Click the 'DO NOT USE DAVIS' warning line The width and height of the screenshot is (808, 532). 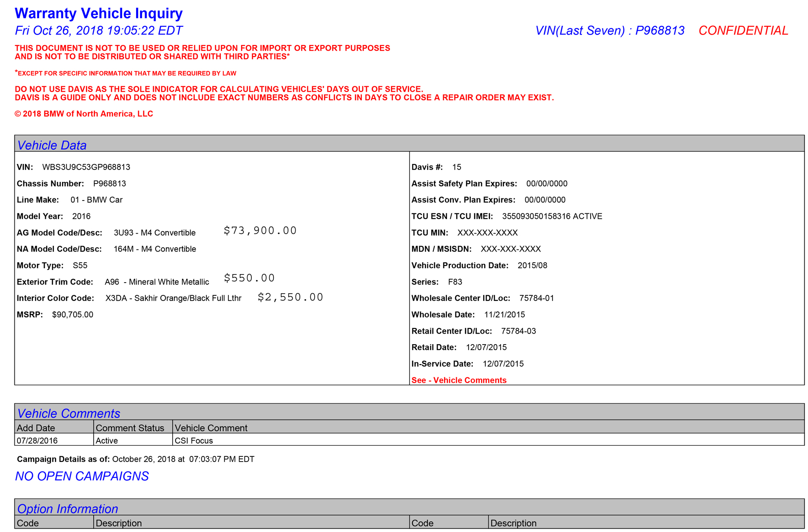[x=219, y=89]
